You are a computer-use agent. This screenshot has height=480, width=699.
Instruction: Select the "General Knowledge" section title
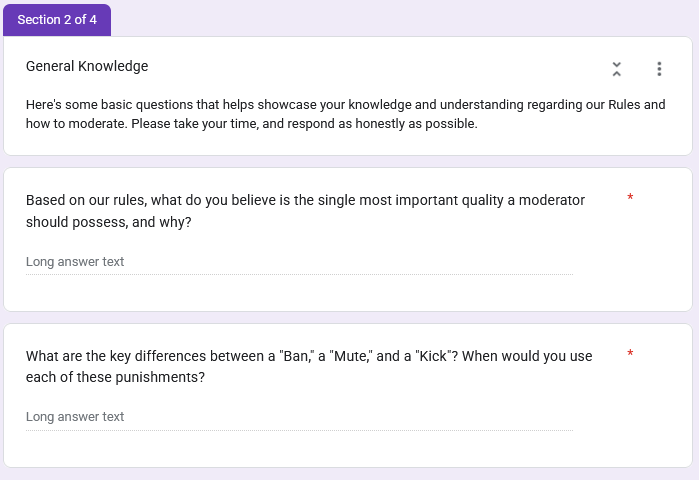pos(87,66)
